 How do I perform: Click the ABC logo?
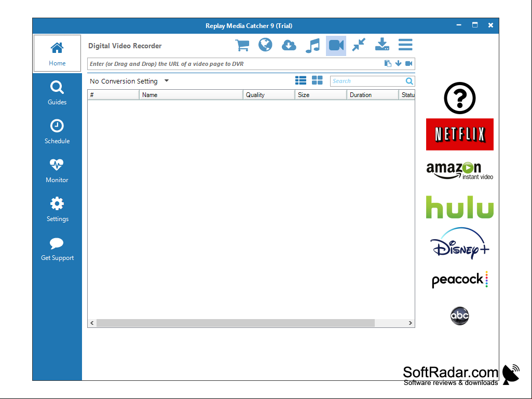[460, 316]
